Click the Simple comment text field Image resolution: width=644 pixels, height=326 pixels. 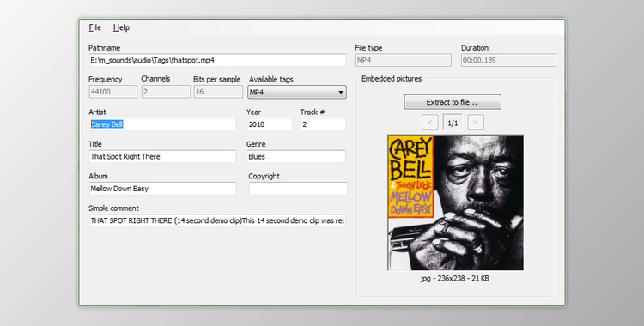tap(217, 220)
